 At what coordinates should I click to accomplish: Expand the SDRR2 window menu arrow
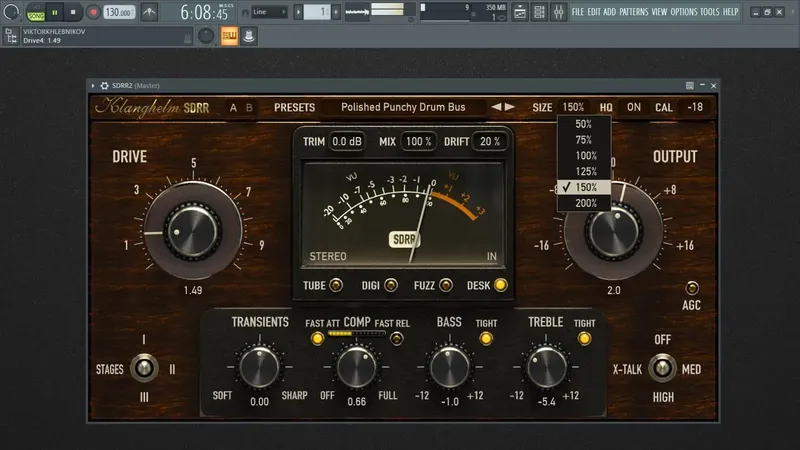93,86
